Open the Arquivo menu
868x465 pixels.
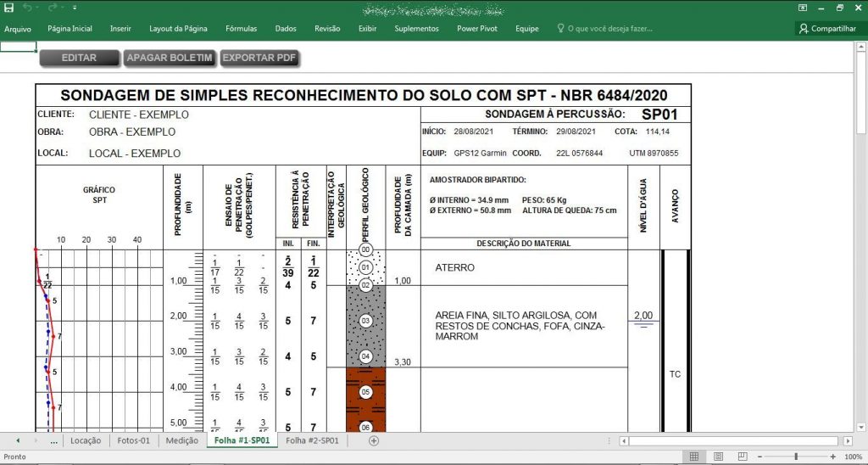18,29
